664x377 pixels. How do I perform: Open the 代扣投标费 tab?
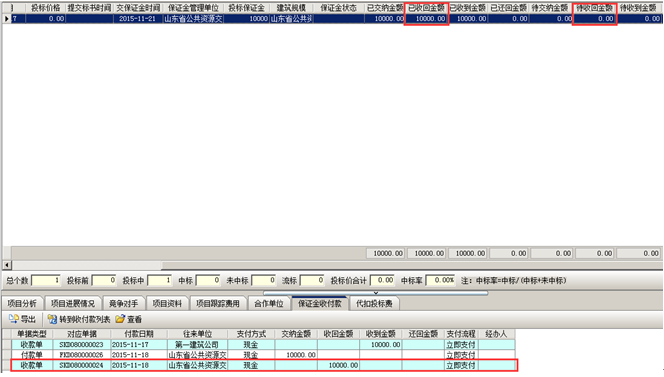point(374,304)
